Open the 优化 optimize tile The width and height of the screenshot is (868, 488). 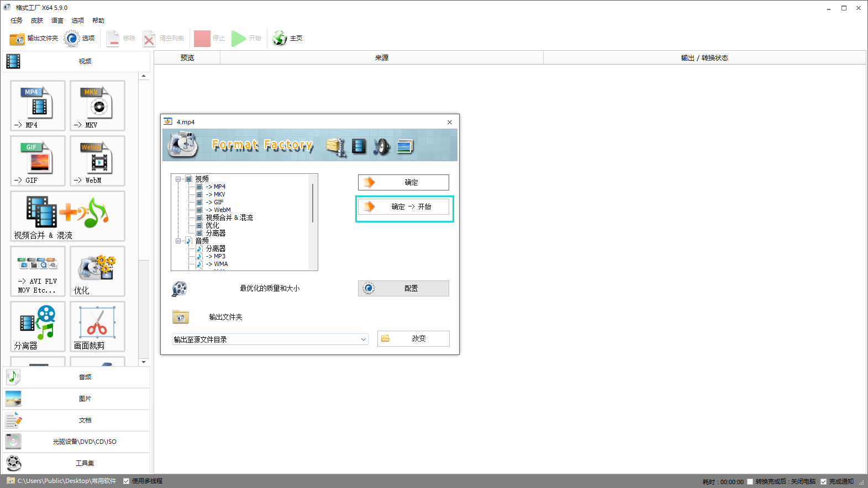[97, 271]
